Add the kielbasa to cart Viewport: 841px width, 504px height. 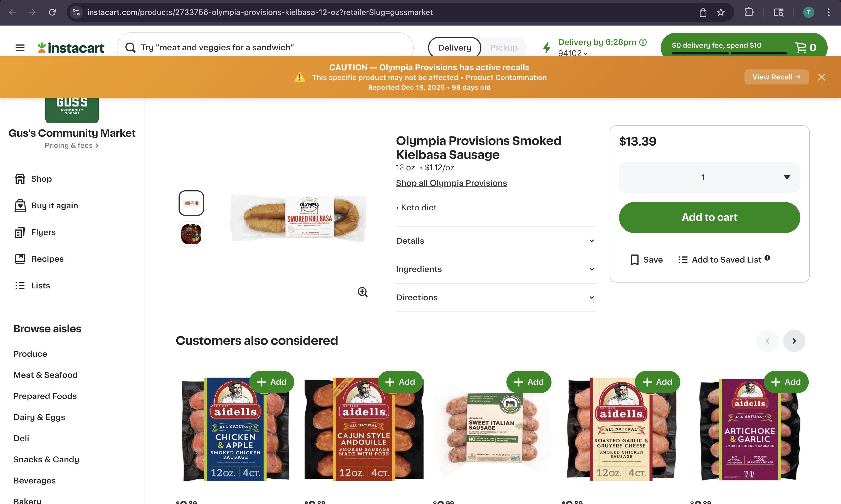pos(709,217)
